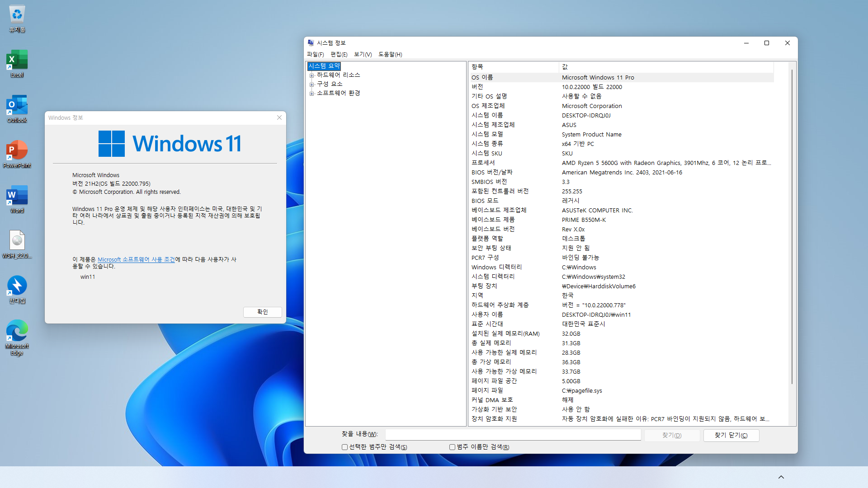The width and height of the screenshot is (868, 488).
Task: Open the Word desktop shortcut
Action: (x=17, y=200)
